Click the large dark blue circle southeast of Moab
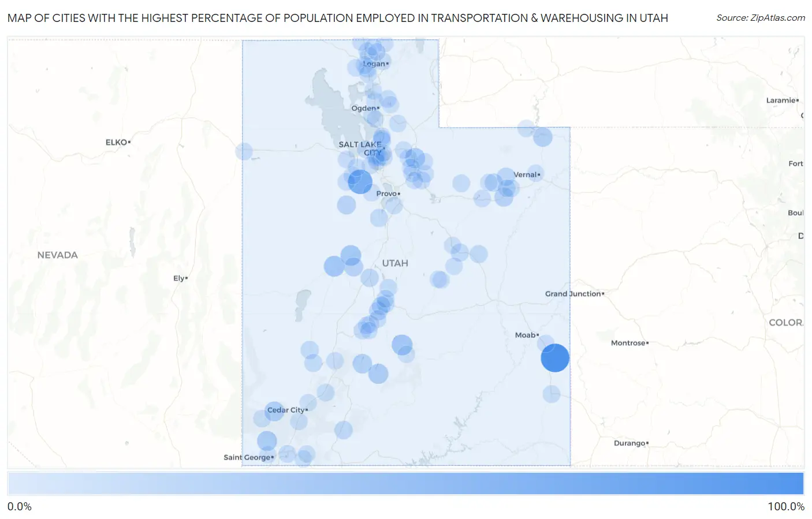812x519 pixels. tap(555, 358)
